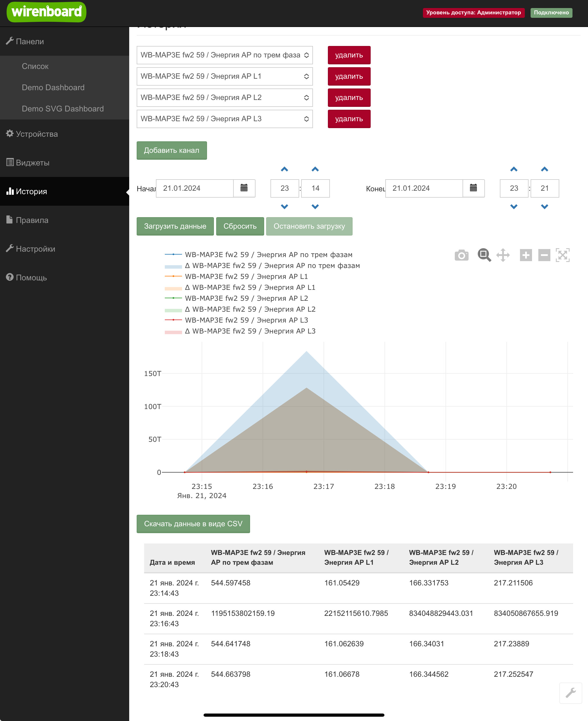Toggle legend Δ Энергия AP L1
This screenshot has width=588, height=721.
pos(240,287)
